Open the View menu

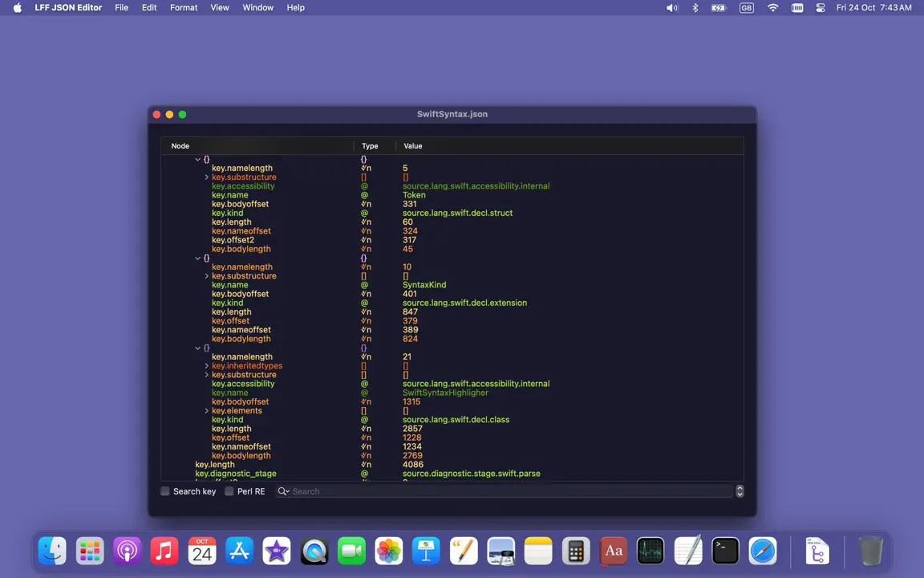tap(220, 8)
